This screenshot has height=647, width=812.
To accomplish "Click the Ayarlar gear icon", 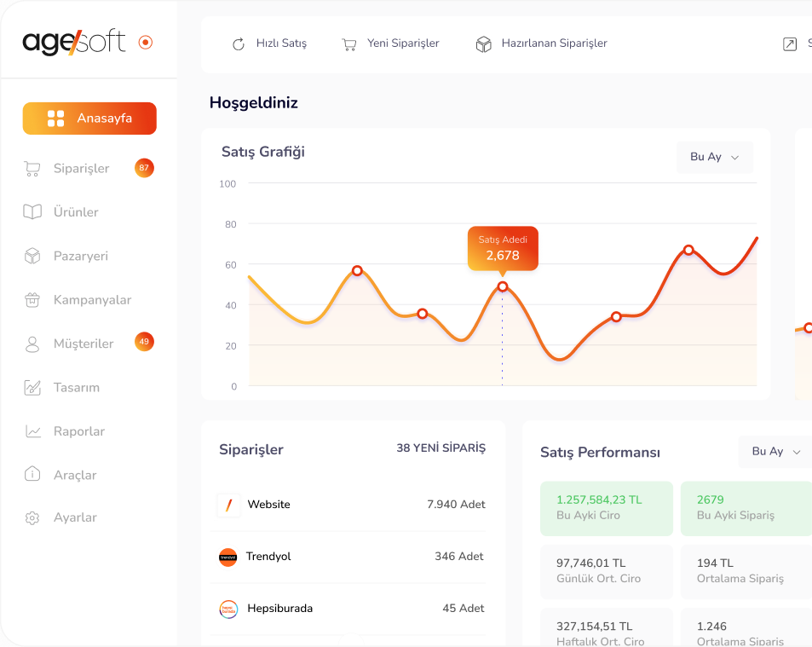I will tap(32, 518).
